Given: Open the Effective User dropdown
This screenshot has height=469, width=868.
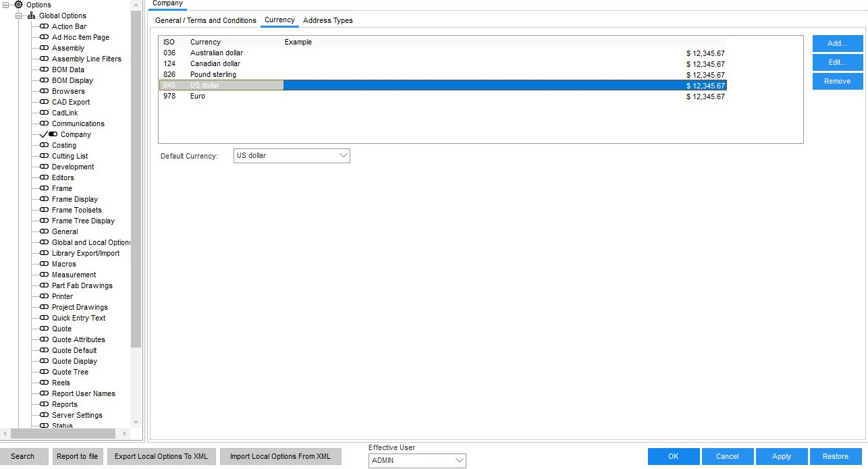Looking at the screenshot, I should tap(417, 460).
